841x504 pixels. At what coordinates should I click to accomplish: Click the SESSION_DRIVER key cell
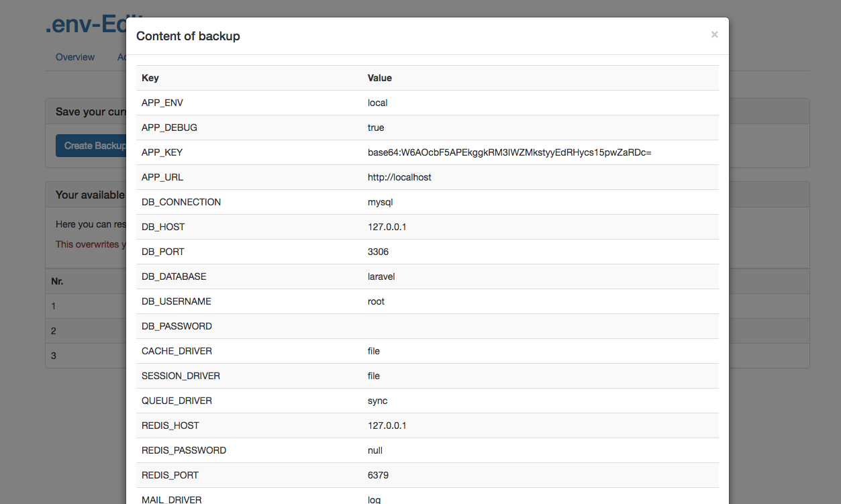(181, 376)
